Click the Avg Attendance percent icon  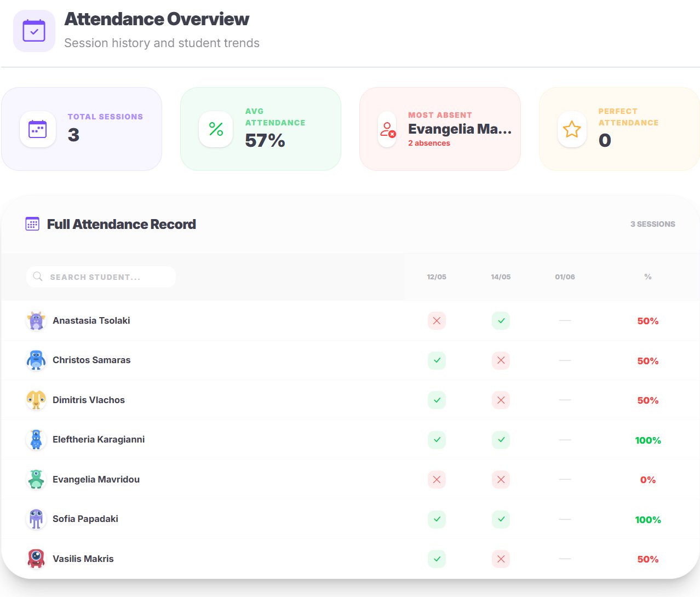[216, 129]
